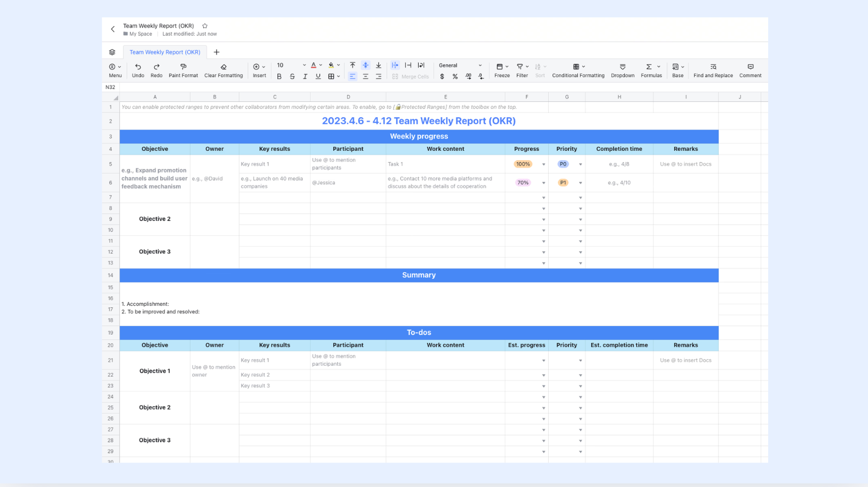This screenshot has width=868, height=487.
Task: Apply italic formatting
Action: tap(305, 77)
